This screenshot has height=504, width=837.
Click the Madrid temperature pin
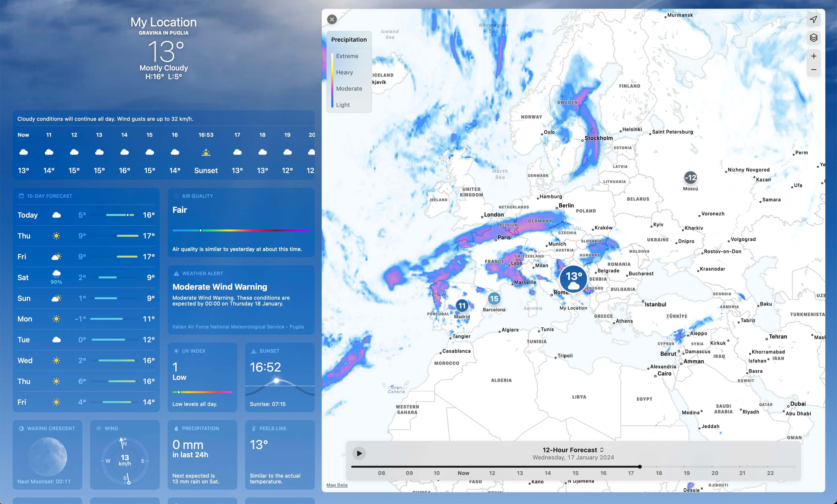(x=462, y=306)
